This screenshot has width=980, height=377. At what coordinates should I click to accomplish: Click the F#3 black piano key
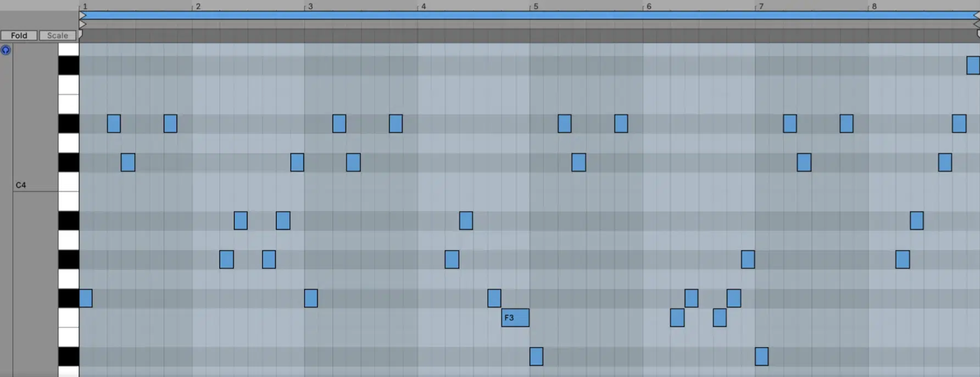pos(69,298)
